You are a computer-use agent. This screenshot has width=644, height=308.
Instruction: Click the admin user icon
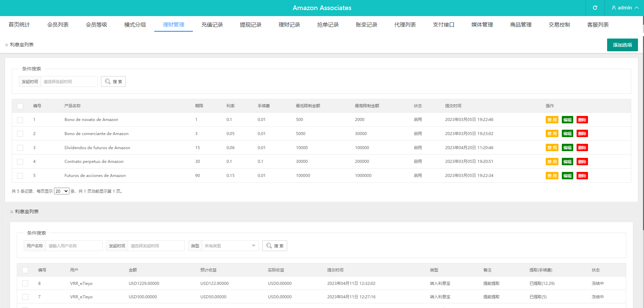(614, 8)
